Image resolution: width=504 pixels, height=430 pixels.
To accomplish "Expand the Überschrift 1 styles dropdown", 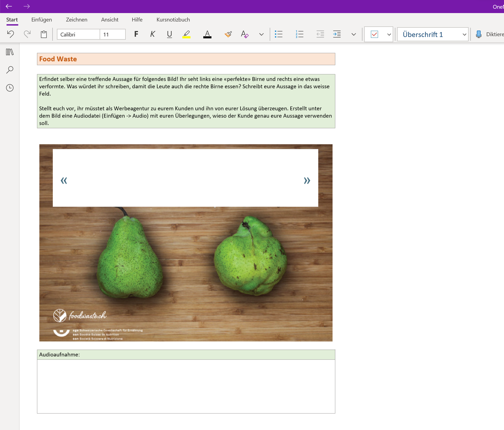I will 464,35.
